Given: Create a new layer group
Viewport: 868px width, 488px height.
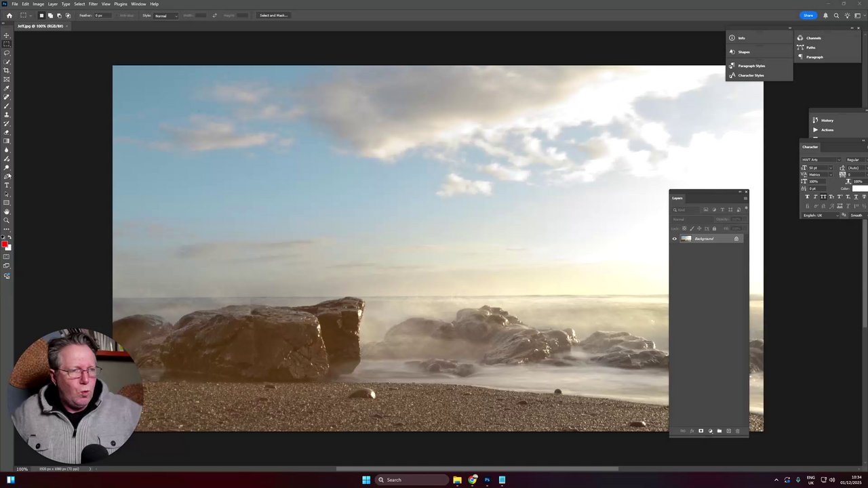Looking at the screenshot, I should [719, 431].
